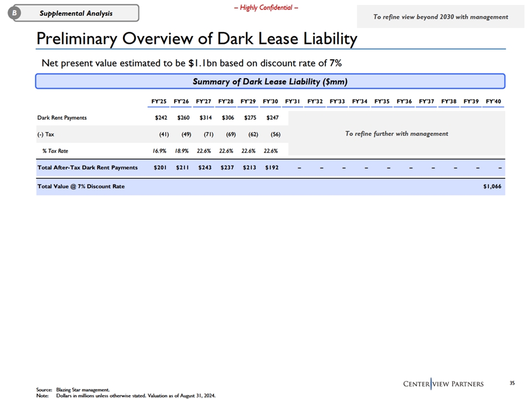Click the Centerview Partners logo
This screenshot has height=399, width=532.
443,384
